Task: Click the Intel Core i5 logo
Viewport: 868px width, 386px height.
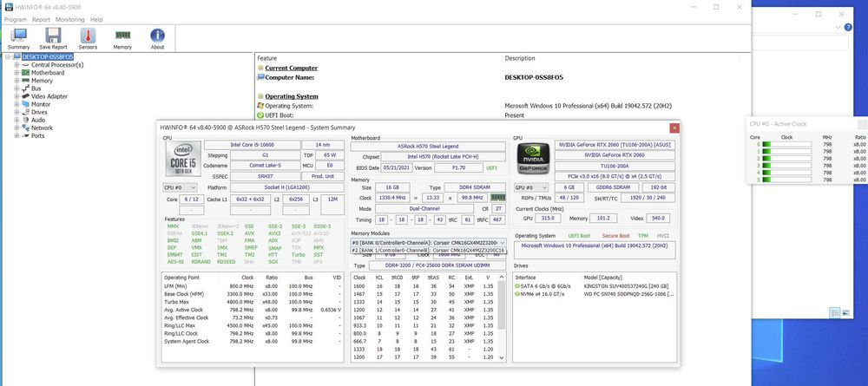Action: point(183,159)
